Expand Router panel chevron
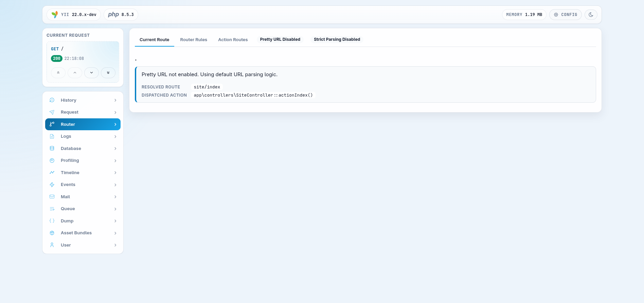 [x=115, y=124]
